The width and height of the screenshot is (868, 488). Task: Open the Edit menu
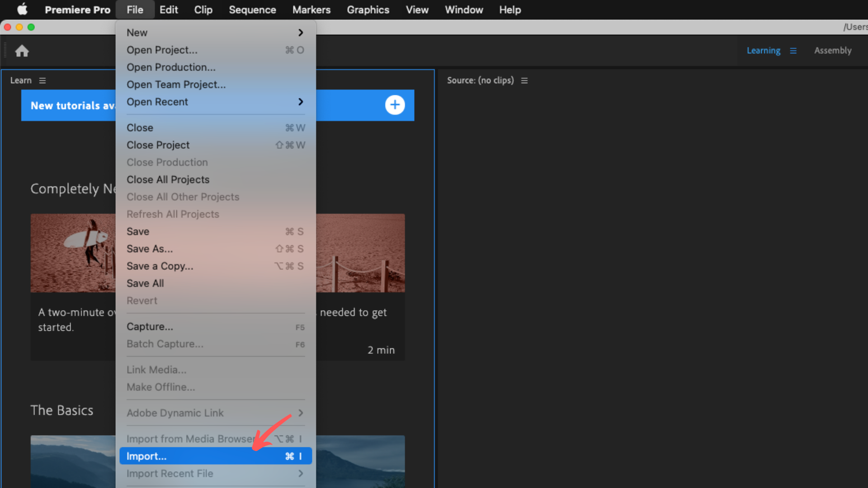pos(169,9)
